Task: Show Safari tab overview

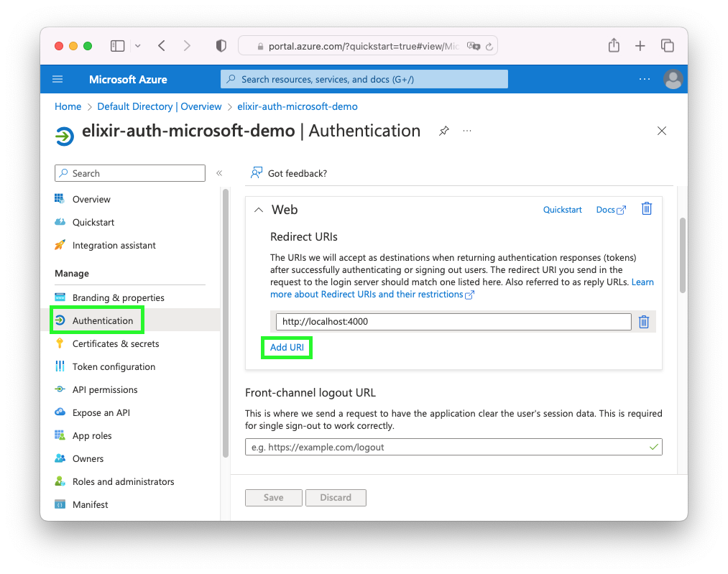Action: point(667,45)
